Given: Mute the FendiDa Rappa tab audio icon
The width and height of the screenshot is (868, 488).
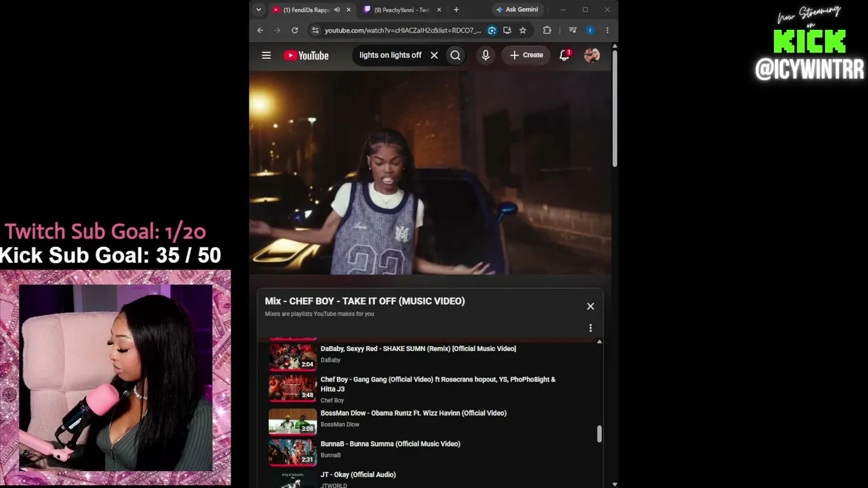Looking at the screenshot, I should click(x=337, y=10).
